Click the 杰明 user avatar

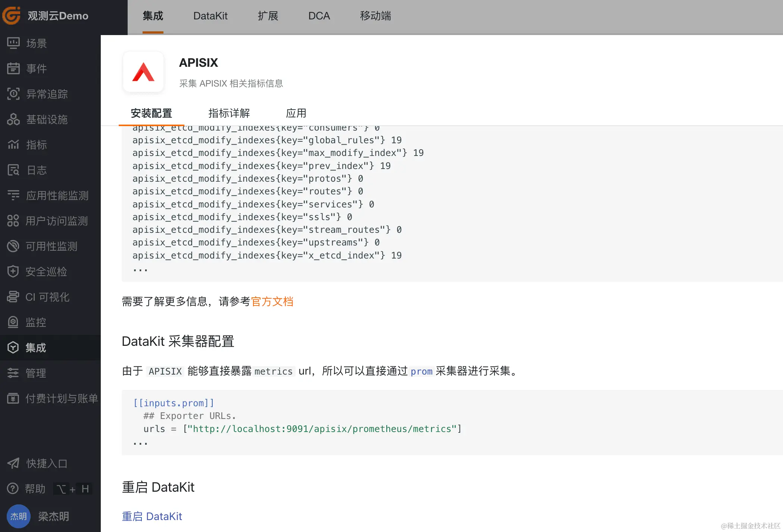point(18,516)
